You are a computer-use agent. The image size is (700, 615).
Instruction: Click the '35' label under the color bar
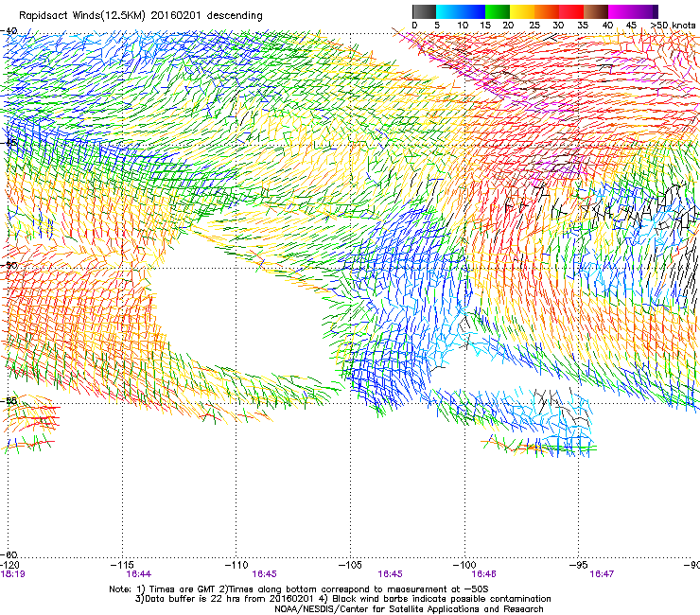point(583,26)
